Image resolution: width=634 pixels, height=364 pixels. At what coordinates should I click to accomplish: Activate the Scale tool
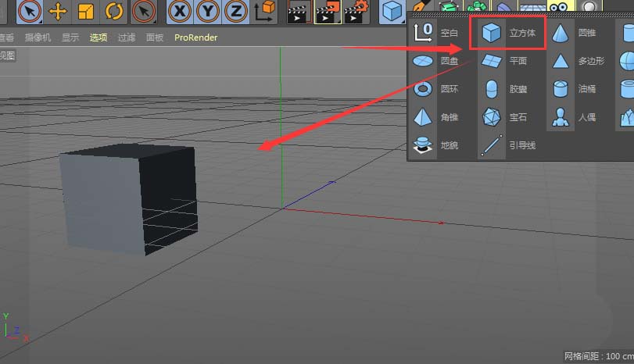tap(85, 11)
